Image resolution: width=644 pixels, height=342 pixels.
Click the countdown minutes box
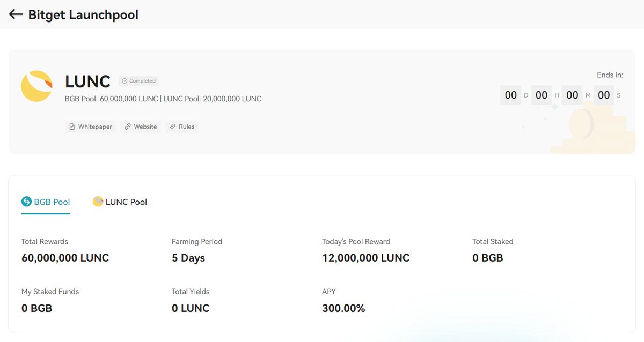[x=573, y=95]
